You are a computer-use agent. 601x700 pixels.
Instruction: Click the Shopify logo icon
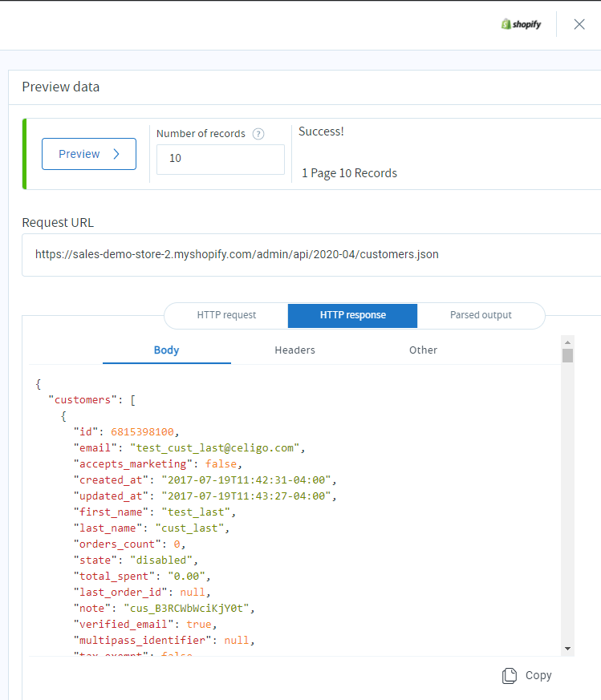(x=521, y=24)
